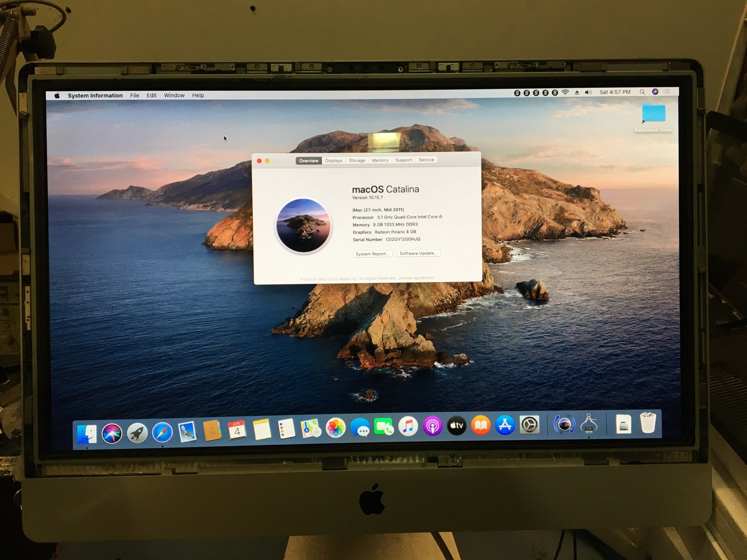747x560 pixels.
Task: Click the Software Update button
Action: tap(418, 253)
